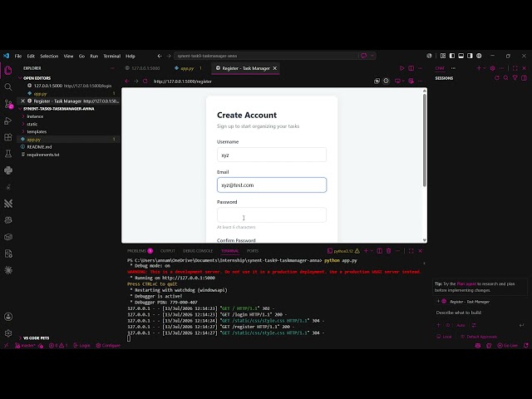The height and width of the screenshot is (399, 532).
Task: Open the Source Control view
Action: coord(8,104)
